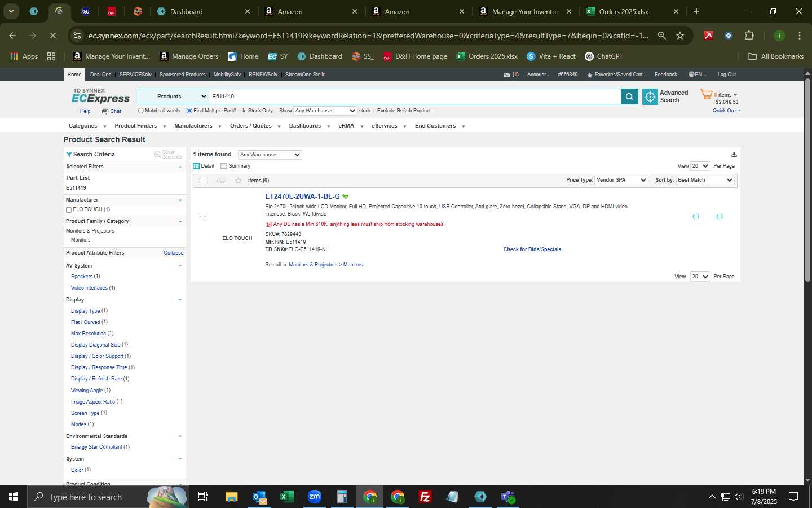Click the export download icon

[x=734, y=155]
